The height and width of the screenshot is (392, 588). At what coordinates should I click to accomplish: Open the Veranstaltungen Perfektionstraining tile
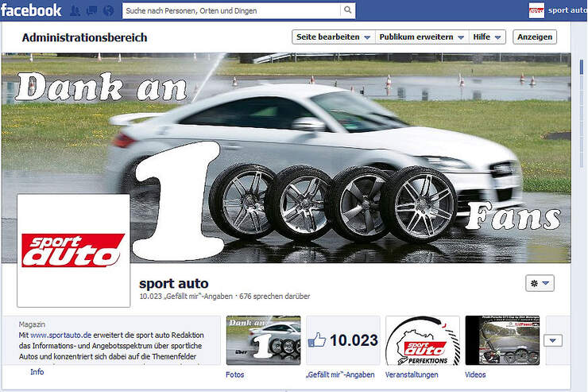[x=423, y=340]
